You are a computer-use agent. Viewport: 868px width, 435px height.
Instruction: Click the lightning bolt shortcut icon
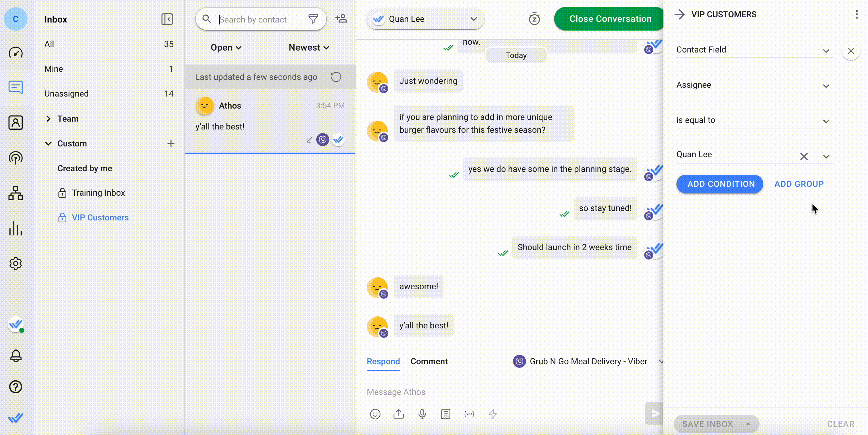(493, 414)
